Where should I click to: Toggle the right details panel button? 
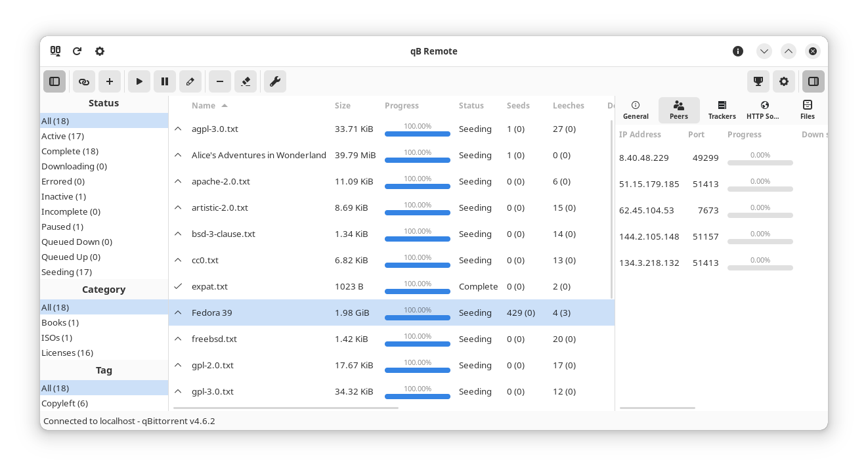click(813, 81)
